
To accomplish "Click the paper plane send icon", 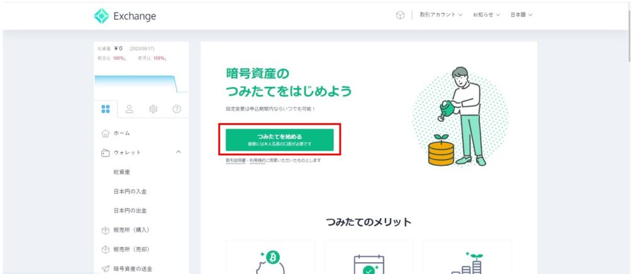I will click(x=106, y=269).
